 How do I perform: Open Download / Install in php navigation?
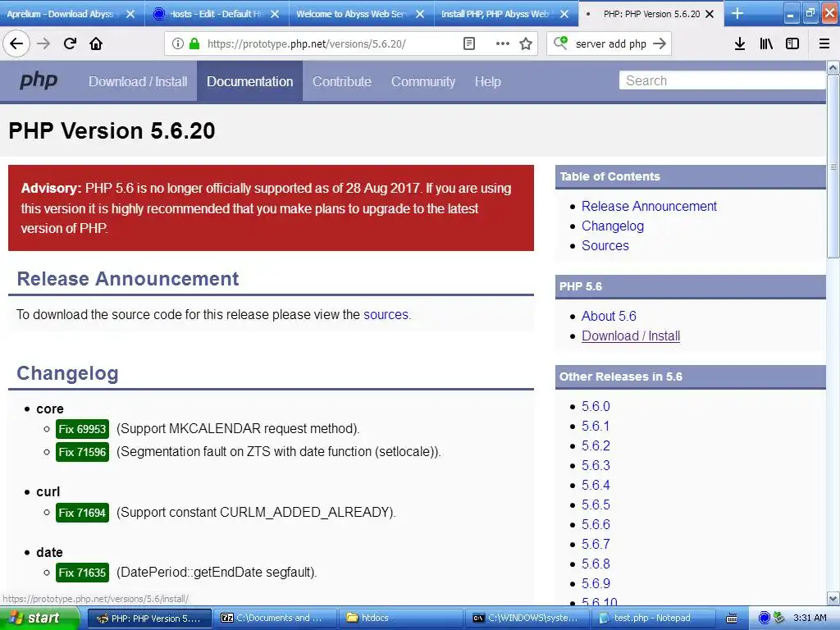tap(138, 81)
